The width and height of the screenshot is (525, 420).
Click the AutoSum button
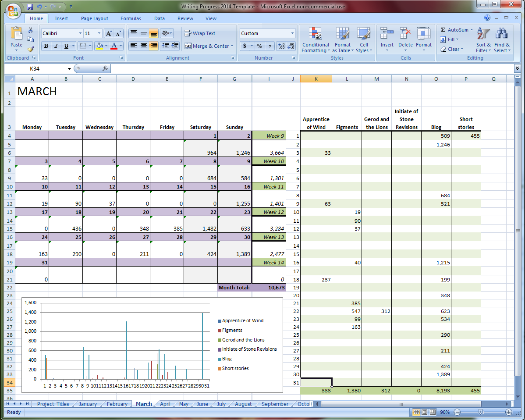[457, 30]
